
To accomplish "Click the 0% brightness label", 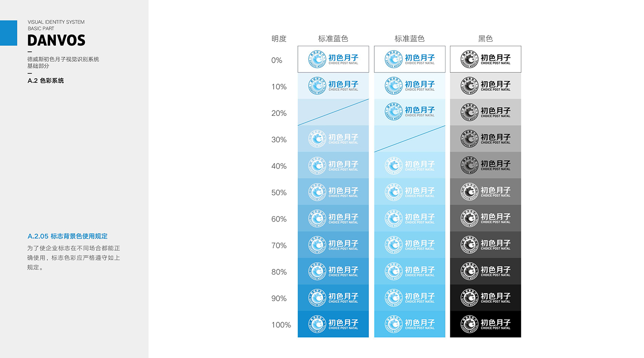I will click(277, 60).
